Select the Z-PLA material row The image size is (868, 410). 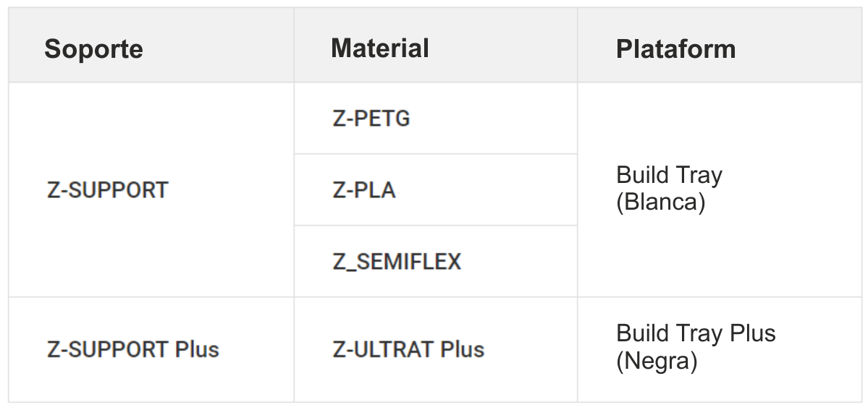point(436,189)
